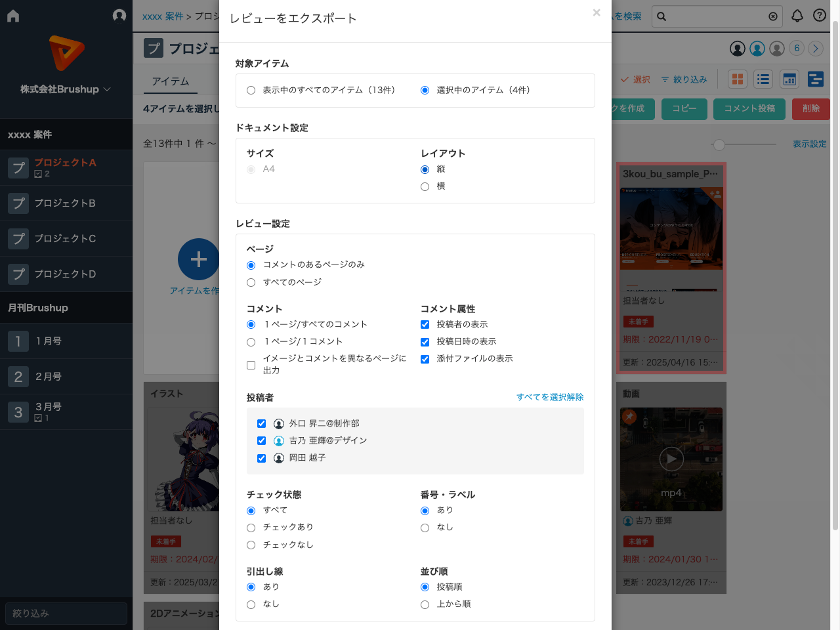Clear the search field with X icon

[773, 16]
